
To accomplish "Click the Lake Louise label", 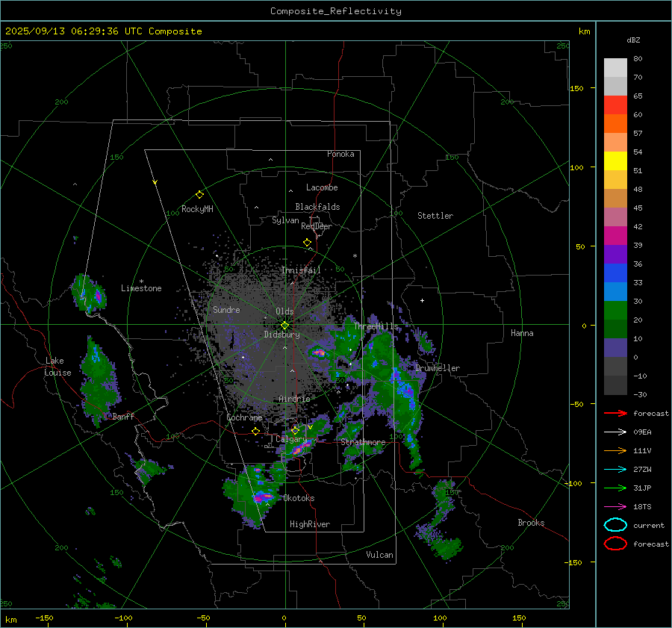I will (x=57, y=367).
